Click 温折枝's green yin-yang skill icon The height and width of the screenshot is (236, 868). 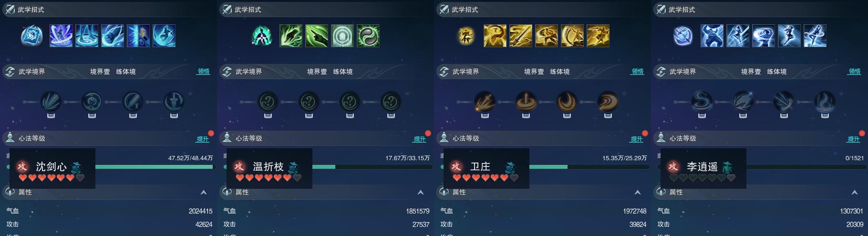368,36
